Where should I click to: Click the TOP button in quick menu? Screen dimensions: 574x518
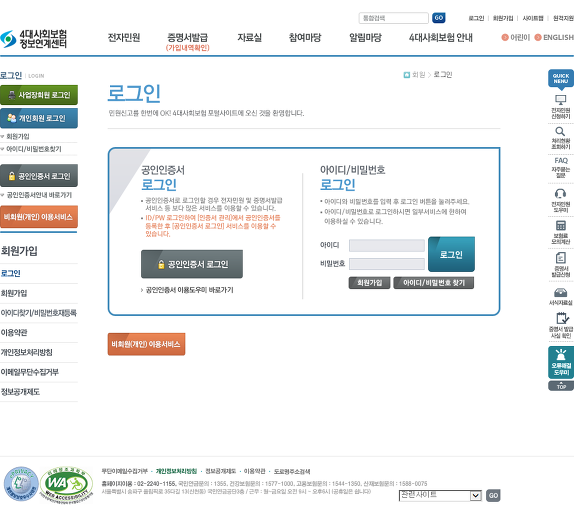pos(560,386)
